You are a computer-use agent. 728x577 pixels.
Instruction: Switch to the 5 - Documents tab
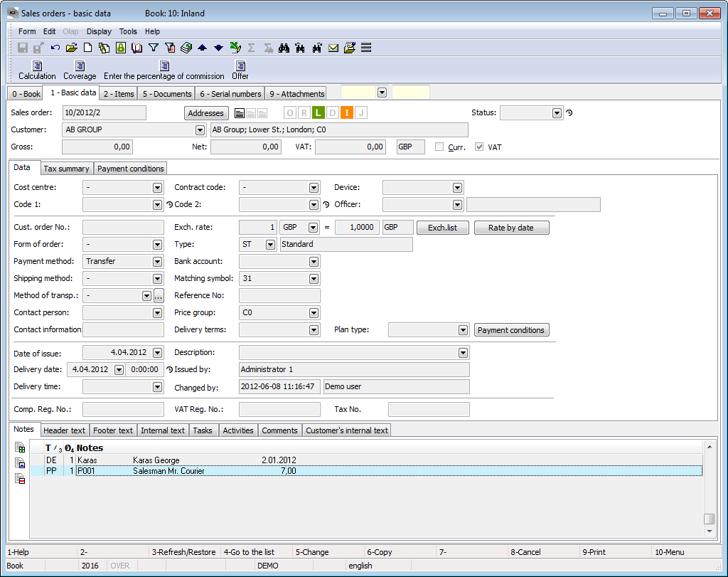[167, 94]
